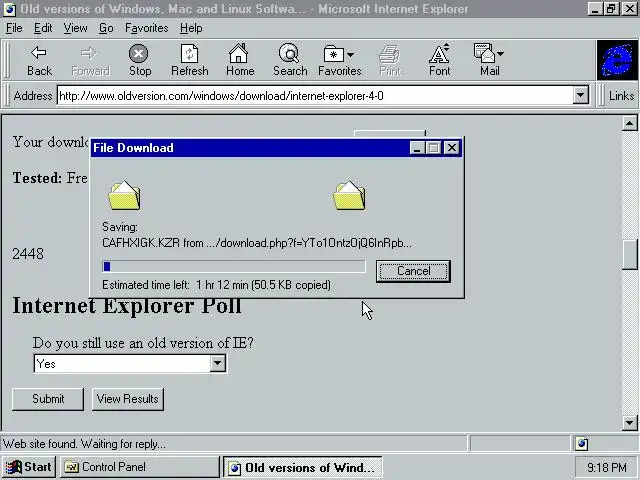Click the 'Web site found. Waiting for reply...' status text
Viewport: 640px width, 480px height.
[x=84, y=444]
